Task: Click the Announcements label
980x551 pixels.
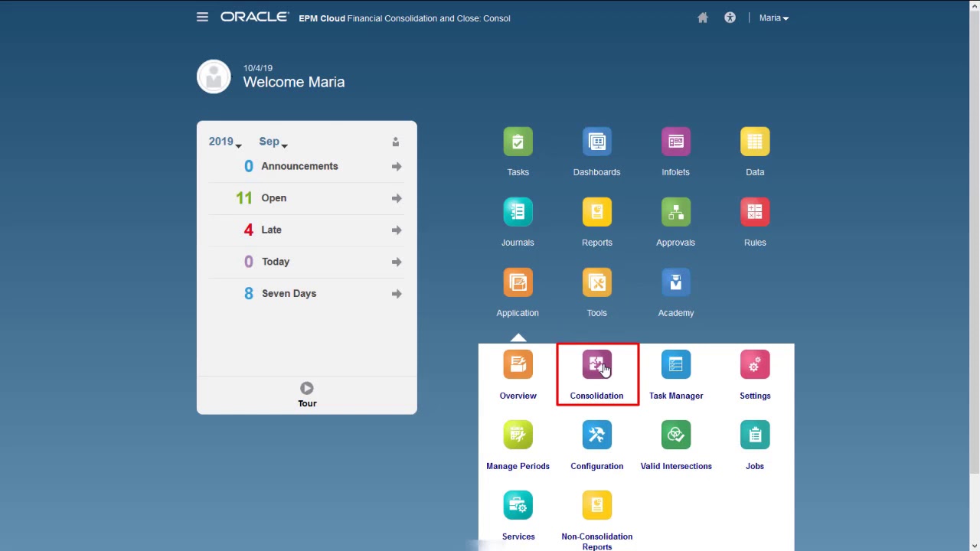Action: pos(299,166)
